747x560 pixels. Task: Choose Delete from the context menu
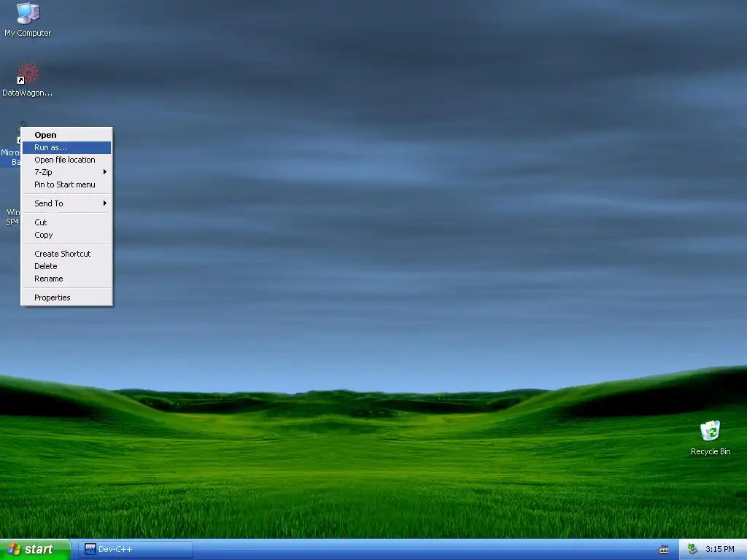tap(66, 266)
